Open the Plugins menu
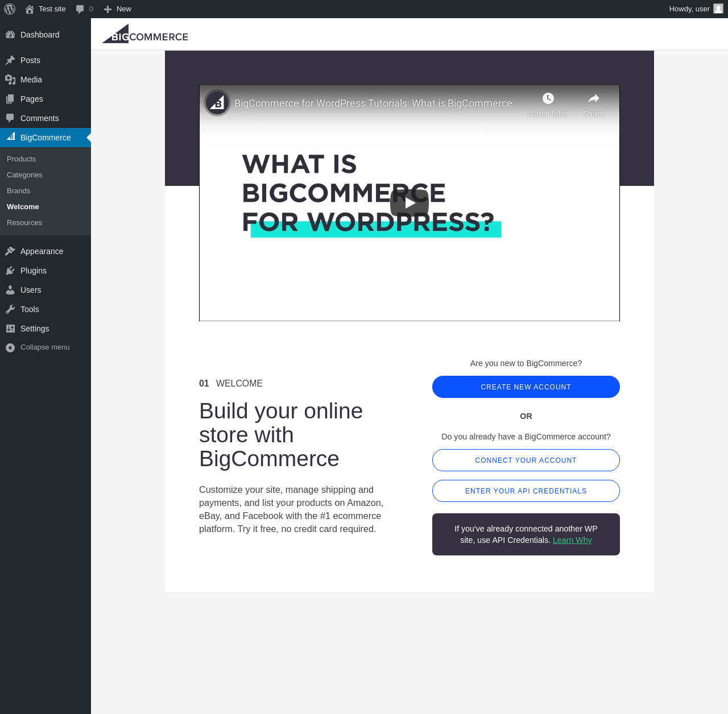This screenshot has height=714, width=728. pyautogui.click(x=45, y=271)
